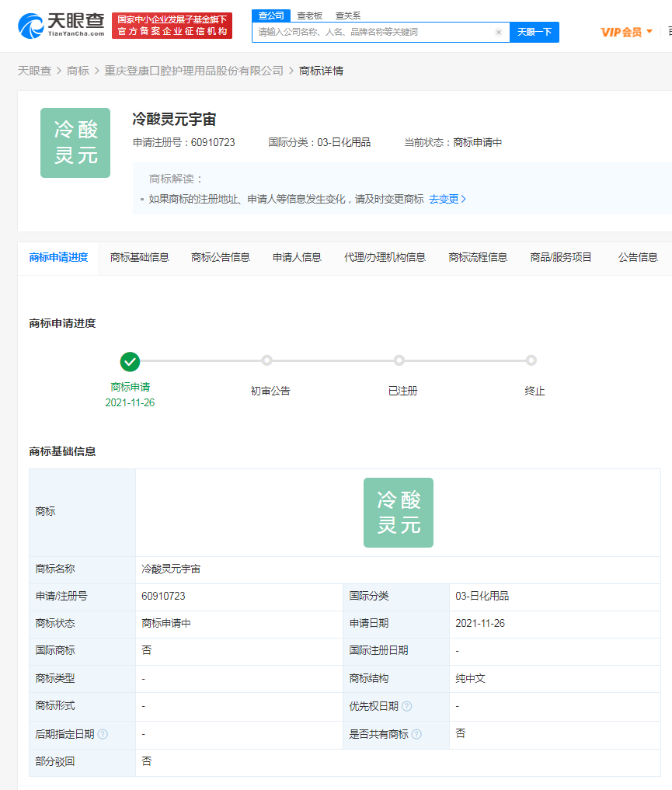This screenshot has width=672, height=790.
Task: Click the green checkmark for 商标申请 step
Action: (x=130, y=361)
